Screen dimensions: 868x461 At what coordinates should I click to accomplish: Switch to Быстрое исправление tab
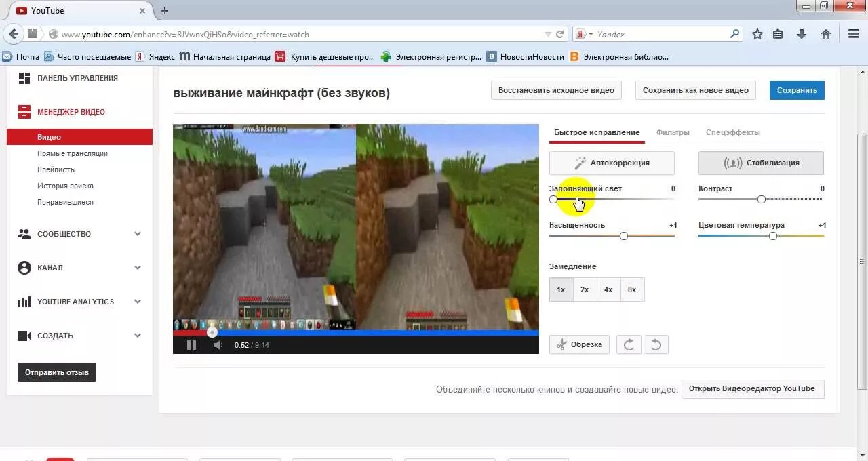pos(597,132)
